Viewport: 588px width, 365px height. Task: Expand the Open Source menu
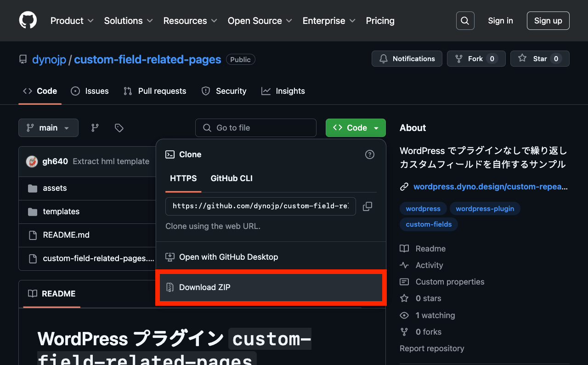coord(260,21)
